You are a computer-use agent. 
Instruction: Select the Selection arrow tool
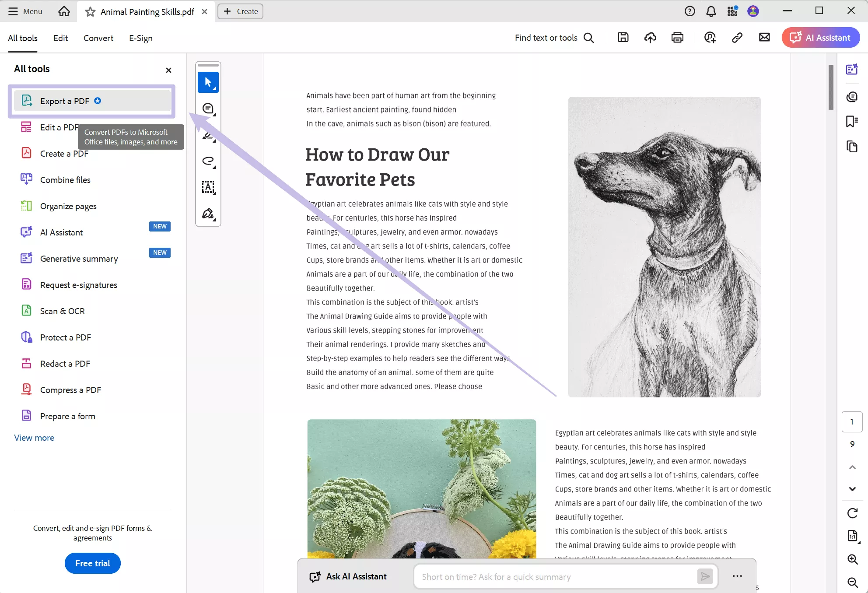(x=208, y=82)
